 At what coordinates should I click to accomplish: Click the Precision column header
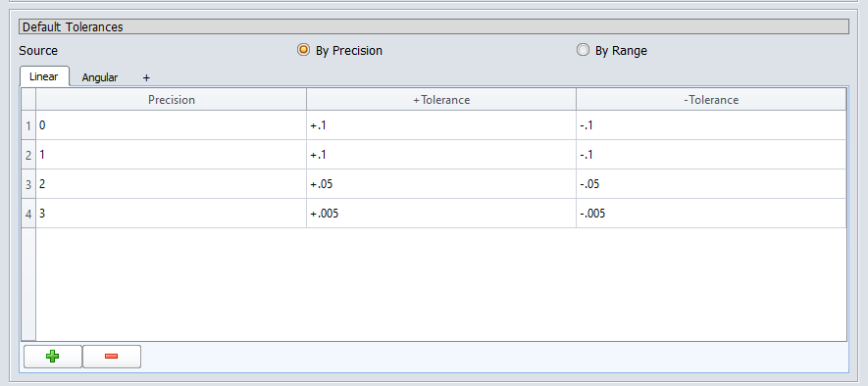coord(171,100)
